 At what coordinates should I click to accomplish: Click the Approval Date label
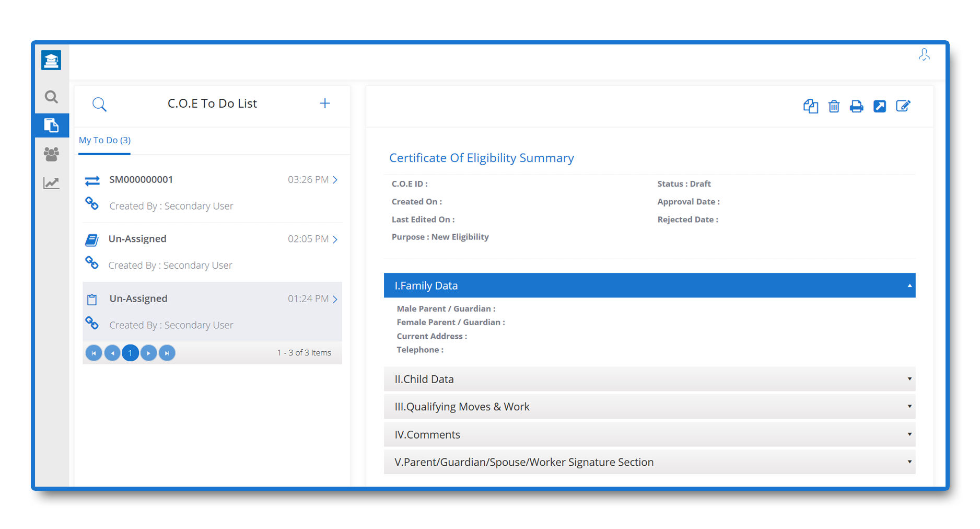point(689,202)
